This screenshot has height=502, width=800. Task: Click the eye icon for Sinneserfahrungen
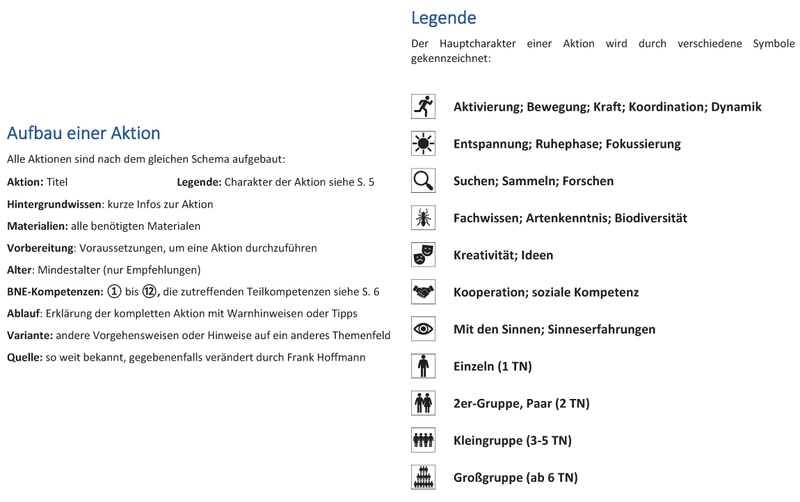pyautogui.click(x=423, y=329)
